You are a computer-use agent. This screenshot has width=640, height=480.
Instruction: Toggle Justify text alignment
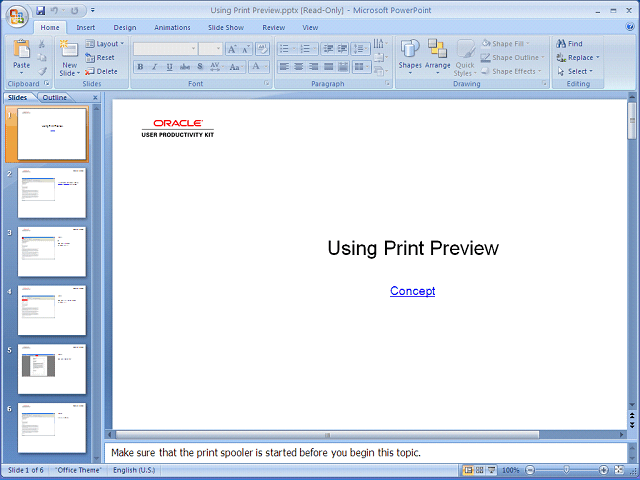point(329,67)
